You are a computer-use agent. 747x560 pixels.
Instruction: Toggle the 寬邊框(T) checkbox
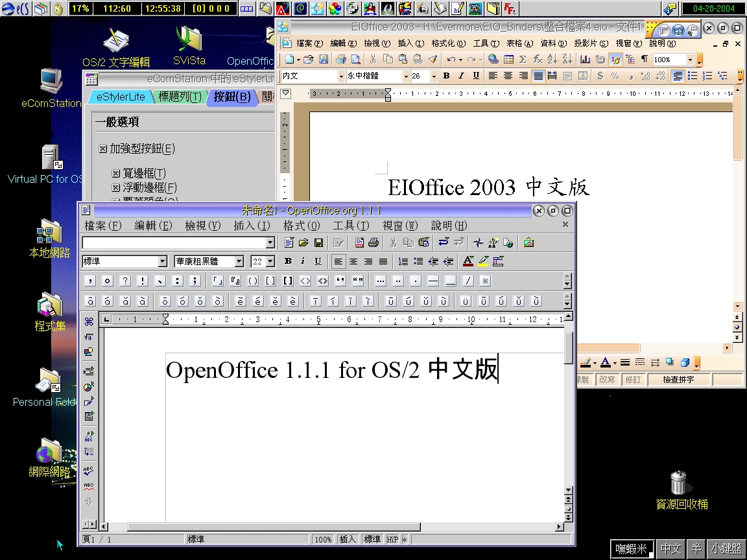[116, 173]
